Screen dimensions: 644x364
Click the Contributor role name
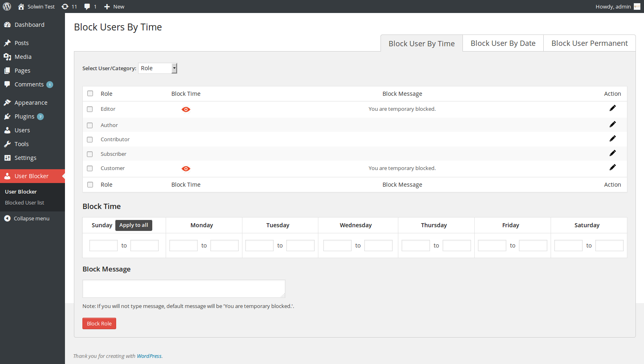(x=115, y=139)
